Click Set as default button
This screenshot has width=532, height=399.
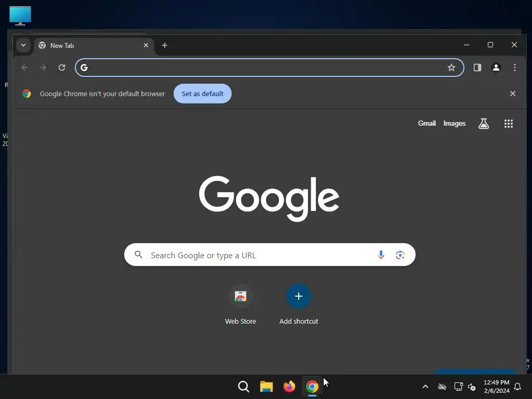(x=203, y=94)
